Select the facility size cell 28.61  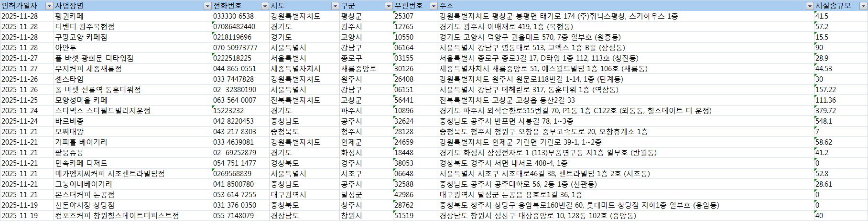841,184
